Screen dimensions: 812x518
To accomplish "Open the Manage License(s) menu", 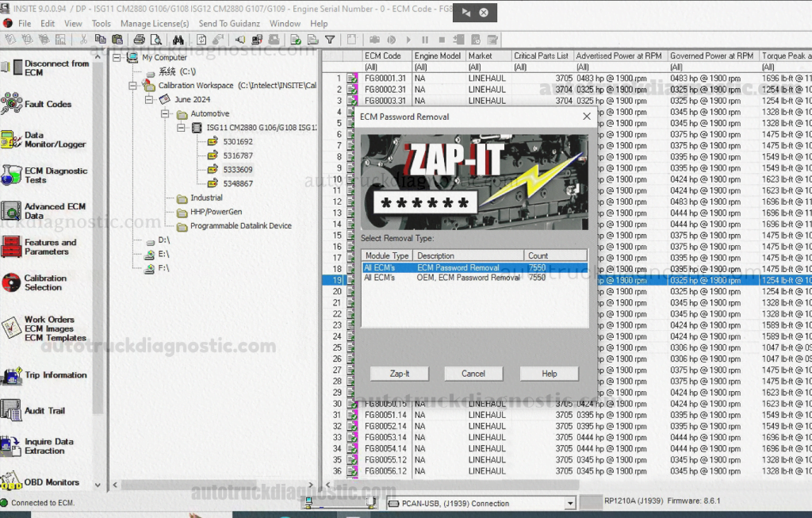I will [x=155, y=24].
